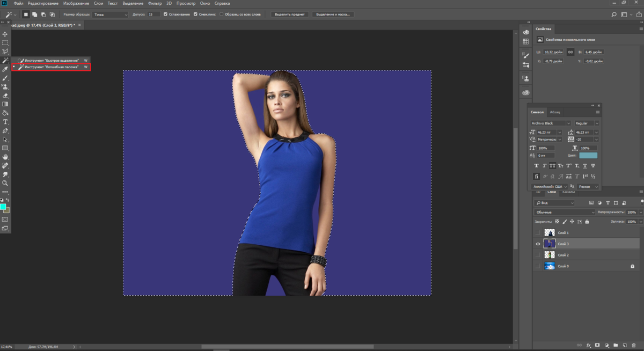The image size is (644, 351).
Task: Toggle the All Caps TT style button
Action: click(552, 166)
